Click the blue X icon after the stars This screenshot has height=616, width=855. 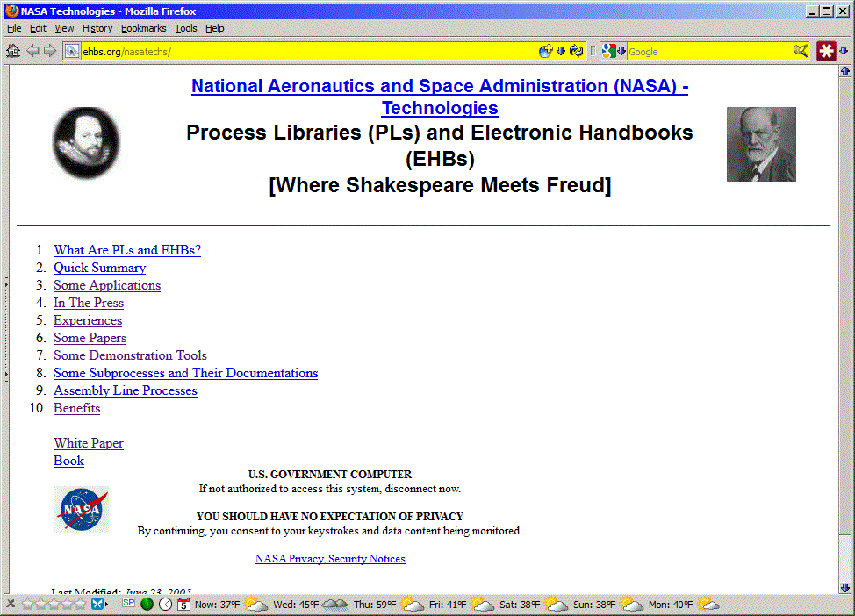pos(97,604)
